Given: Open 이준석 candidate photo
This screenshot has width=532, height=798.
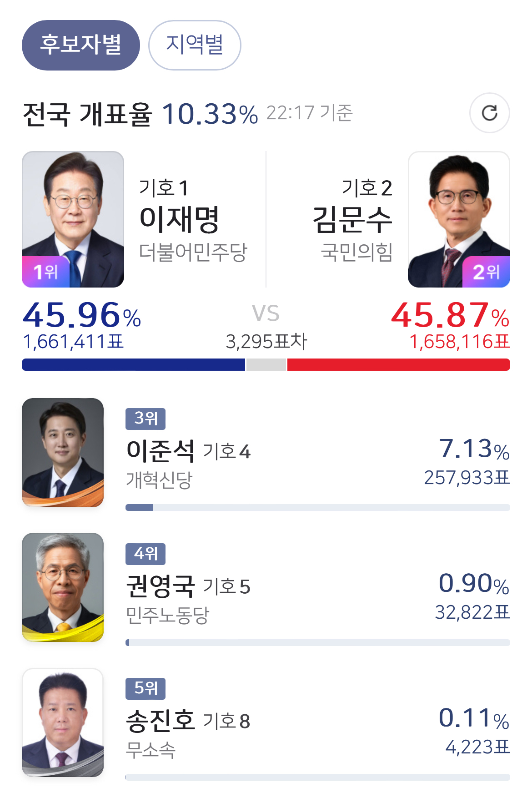Looking at the screenshot, I should coord(63,452).
